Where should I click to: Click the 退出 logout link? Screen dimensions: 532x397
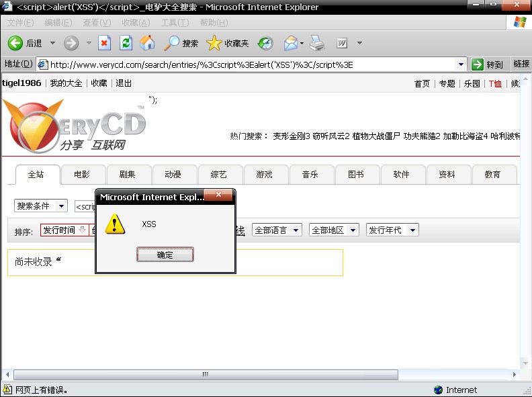(124, 83)
